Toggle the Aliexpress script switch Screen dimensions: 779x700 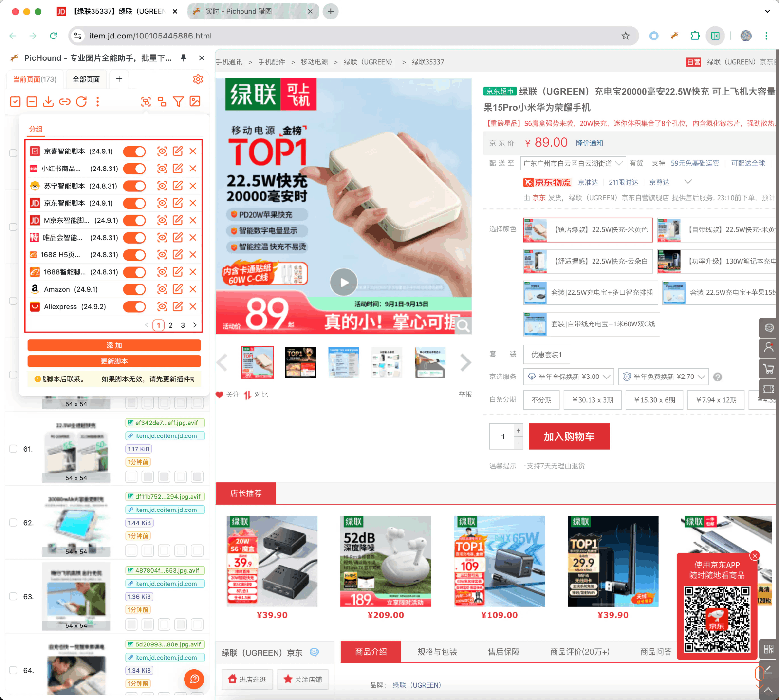click(134, 306)
